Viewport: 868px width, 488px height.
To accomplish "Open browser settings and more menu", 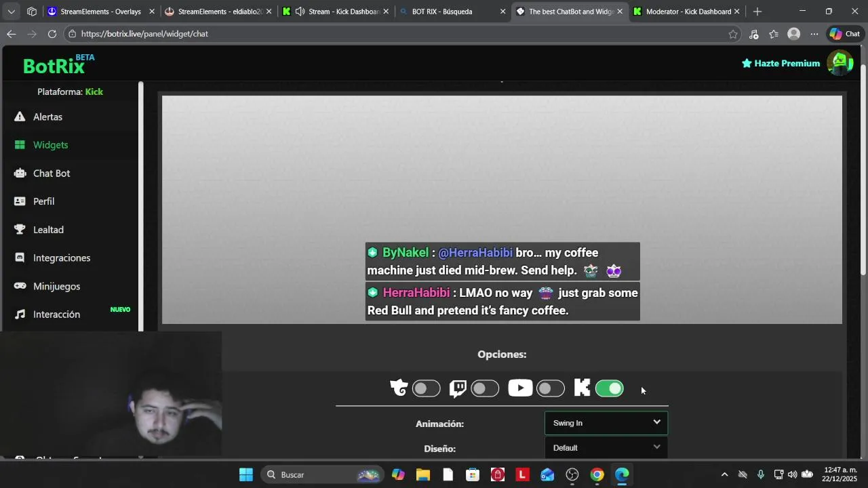I will tap(814, 34).
